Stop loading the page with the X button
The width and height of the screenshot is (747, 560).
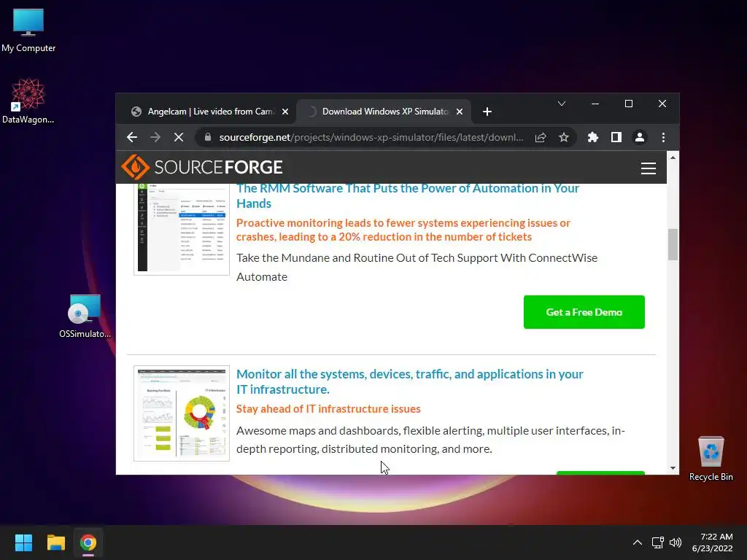[x=179, y=138]
